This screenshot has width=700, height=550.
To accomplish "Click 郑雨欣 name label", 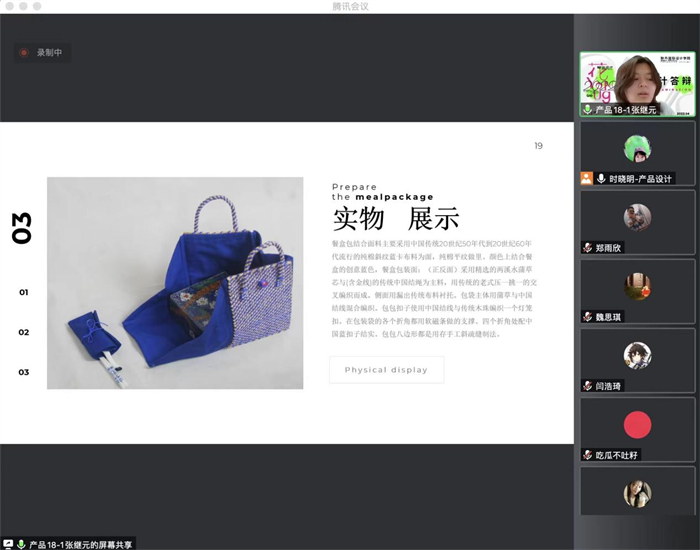I will click(608, 248).
